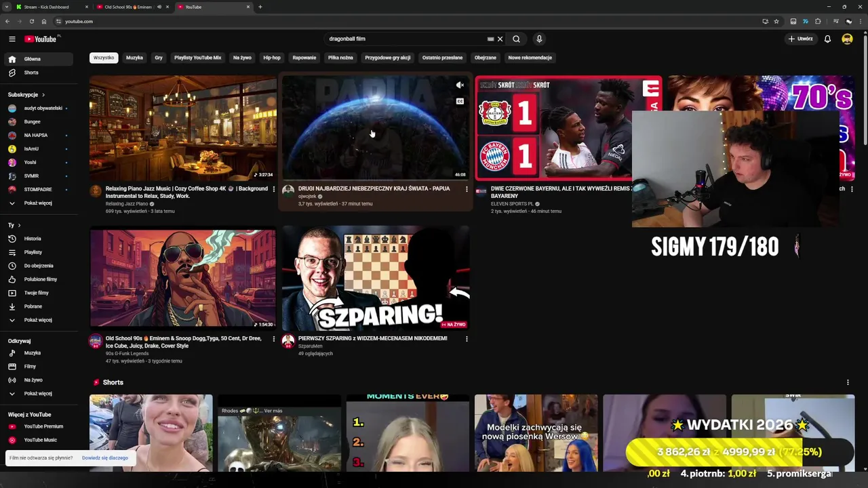The width and height of the screenshot is (868, 488).
Task: Toggle captions on the PAPUA preview
Action: pos(460,102)
